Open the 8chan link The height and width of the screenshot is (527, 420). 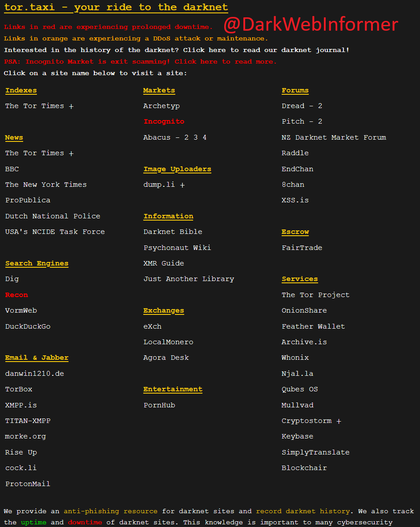tap(293, 185)
